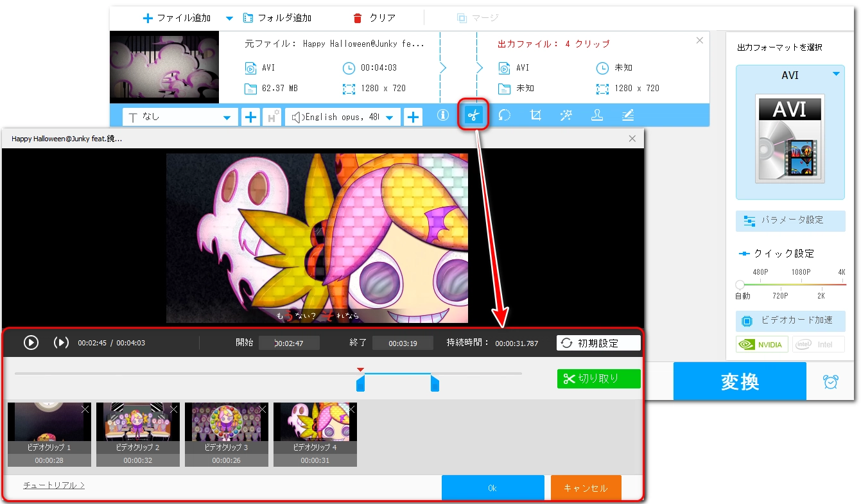The height and width of the screenshot is (504, 861).
Task: Open the AVI output format dropdown
Action: click(x=835, y=74)
